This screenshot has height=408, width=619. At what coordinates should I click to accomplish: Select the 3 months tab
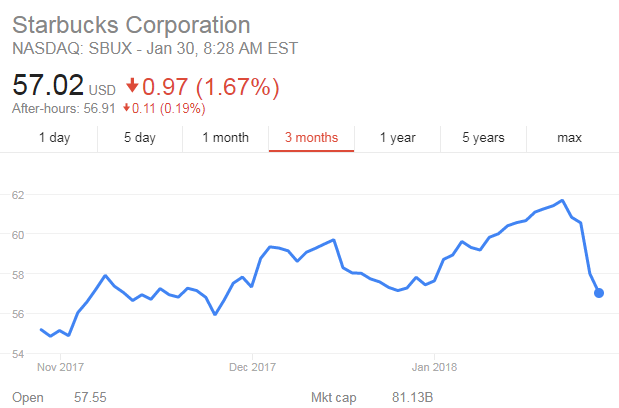[311, 138]
